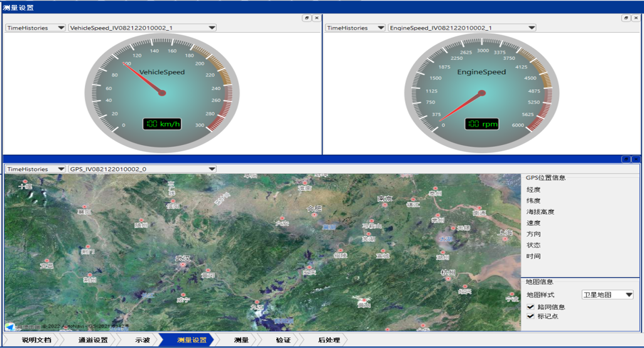
Task: Close the GPS map panel
Action: coord(636,159)
